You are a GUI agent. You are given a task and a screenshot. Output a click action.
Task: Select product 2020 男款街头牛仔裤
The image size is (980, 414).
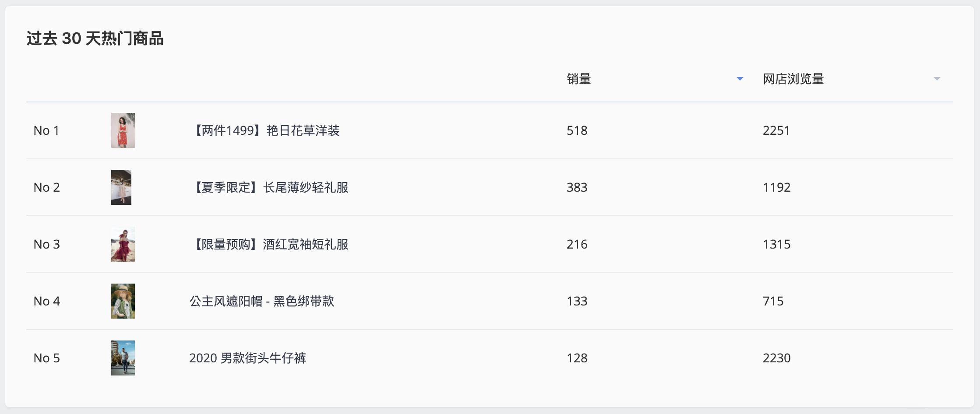tap(248, 358)
